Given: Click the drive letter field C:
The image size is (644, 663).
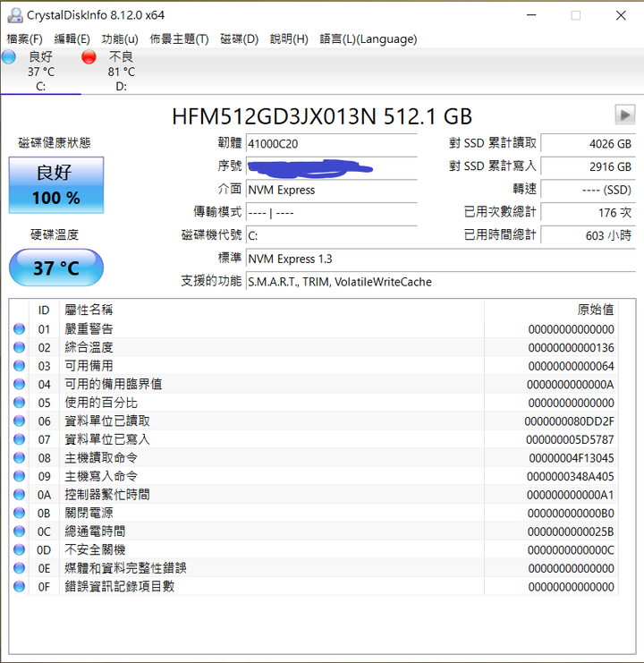Looking at the screenshot, I should 332,235.
